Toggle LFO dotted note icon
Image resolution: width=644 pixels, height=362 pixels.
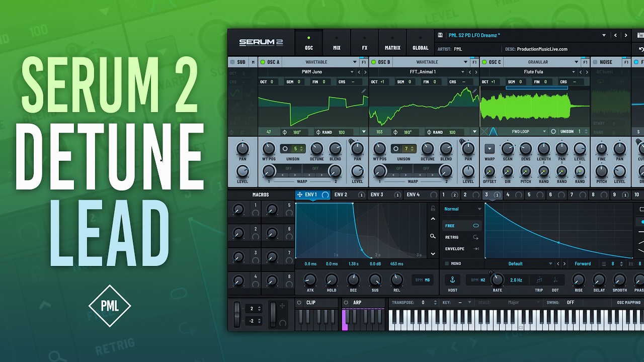pos(555,280)
